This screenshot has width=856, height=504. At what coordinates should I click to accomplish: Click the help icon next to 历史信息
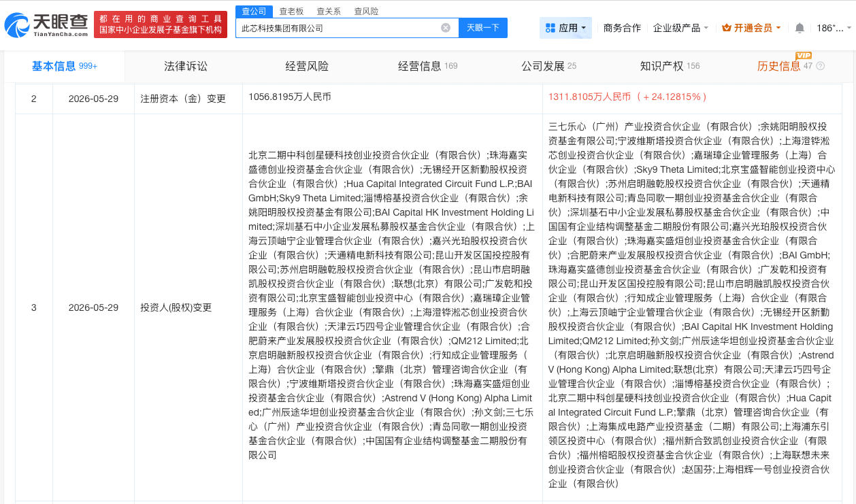(820, 66)
